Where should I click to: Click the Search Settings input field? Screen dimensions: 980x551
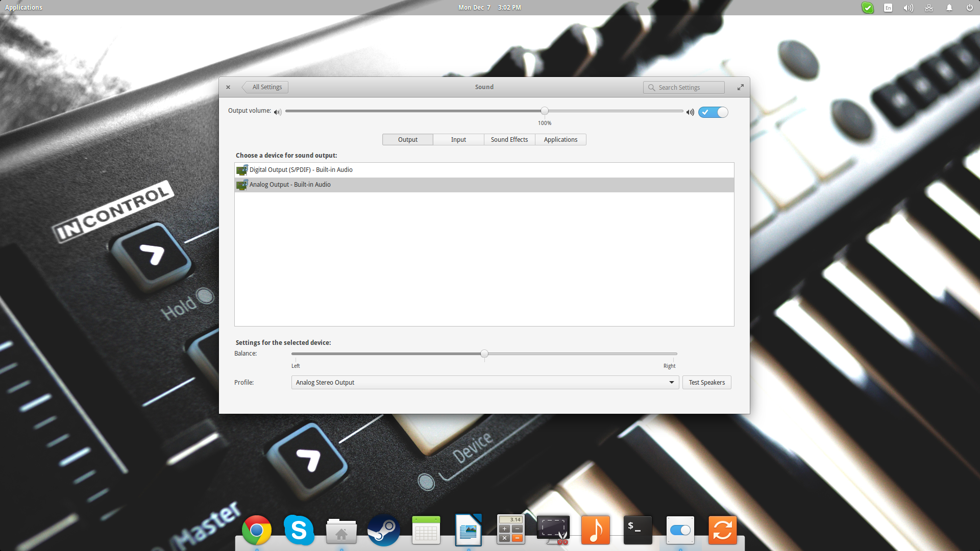[x=683, y=87]
